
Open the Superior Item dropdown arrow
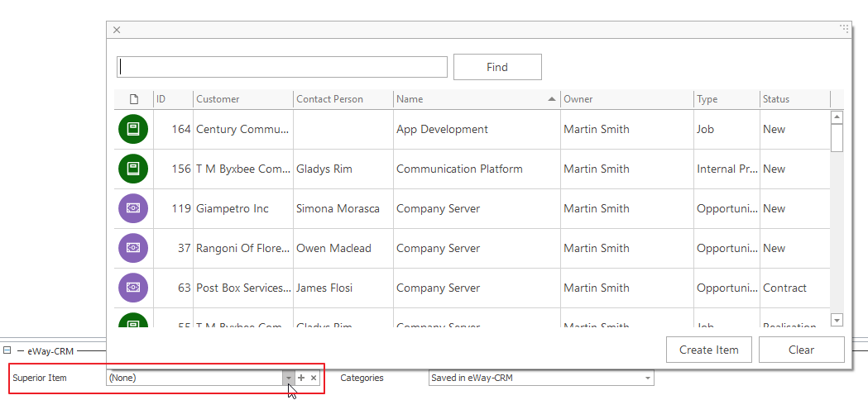point(289,378)
